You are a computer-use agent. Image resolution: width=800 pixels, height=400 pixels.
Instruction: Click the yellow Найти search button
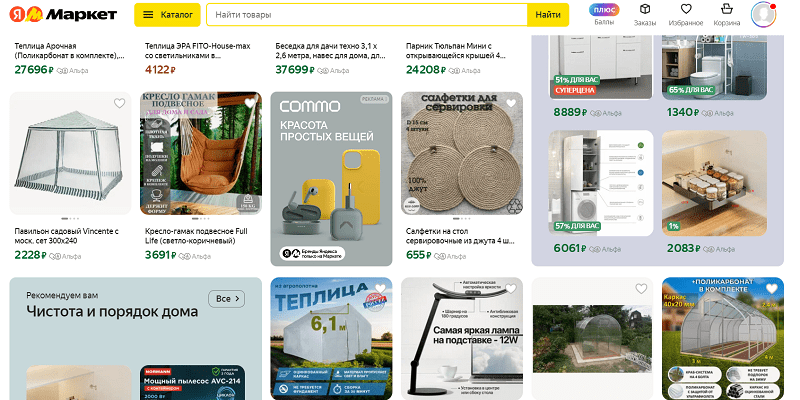click(548, 15)
